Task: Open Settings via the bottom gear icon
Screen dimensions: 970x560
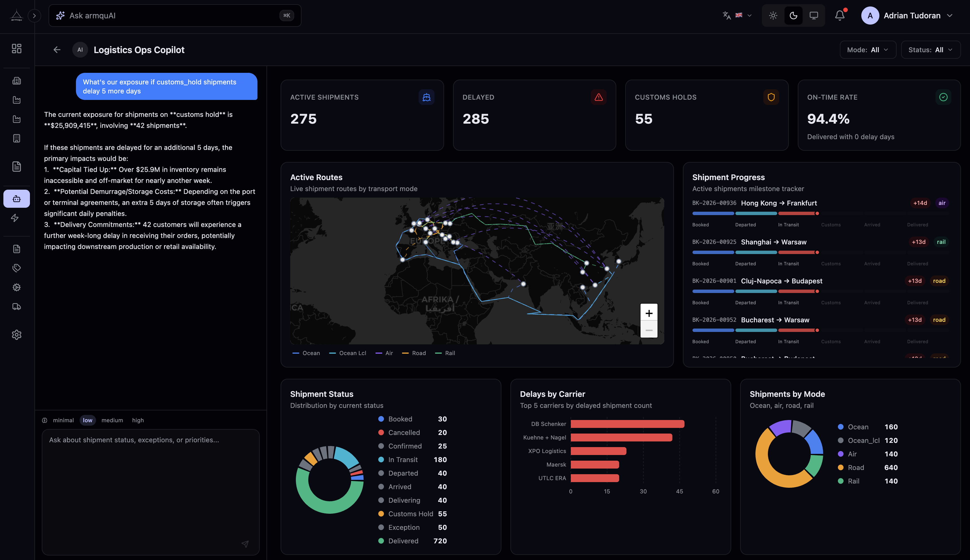Action: click(17, 334)
